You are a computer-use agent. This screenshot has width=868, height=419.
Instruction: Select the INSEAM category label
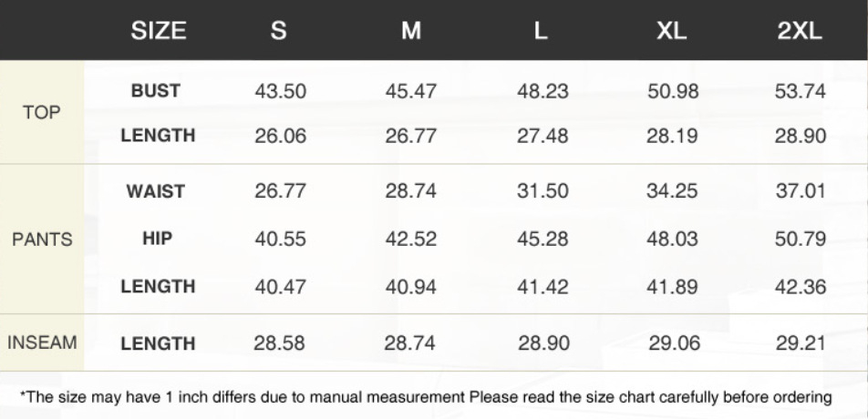click(42, 342)
